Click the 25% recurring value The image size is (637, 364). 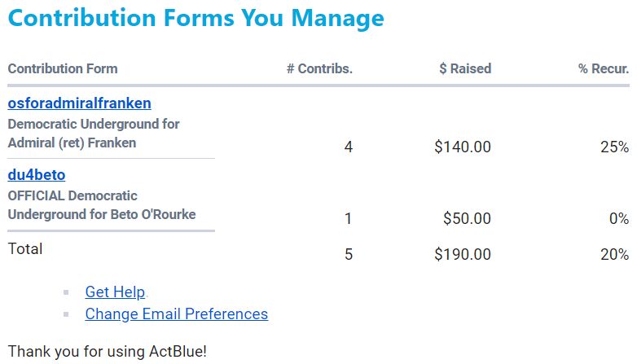coord(614,147)
